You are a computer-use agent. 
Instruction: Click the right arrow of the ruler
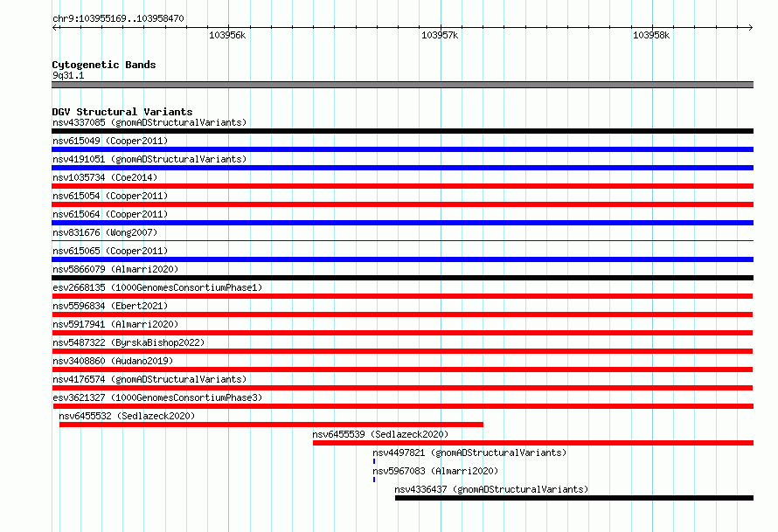[x=750, y=27]
